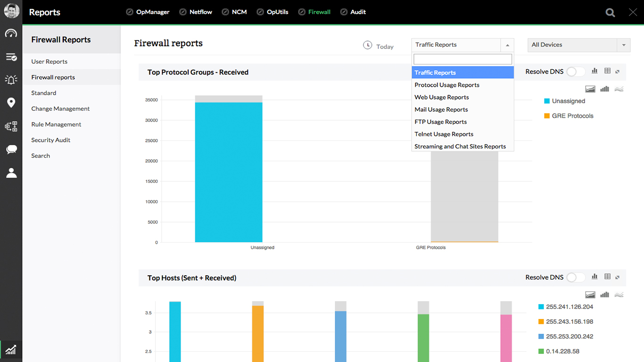Choose Mail Usage Reports in the list
The width and height of the screenshot is (644, 362).
point(462,109)
